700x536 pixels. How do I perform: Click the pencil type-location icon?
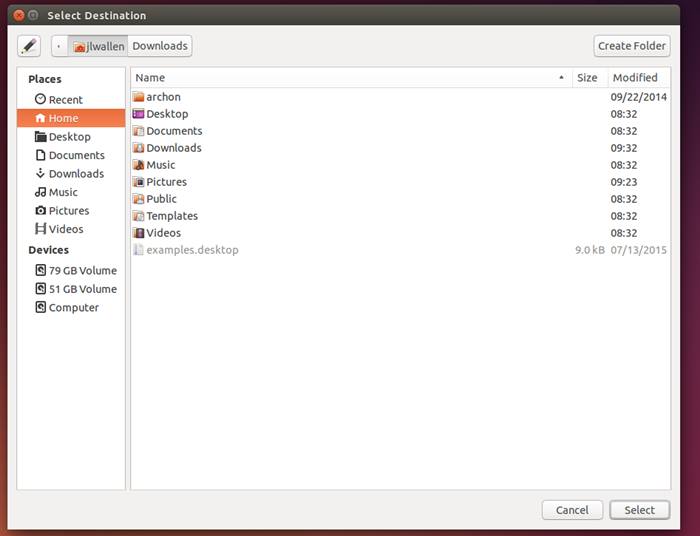click(29, 46)
